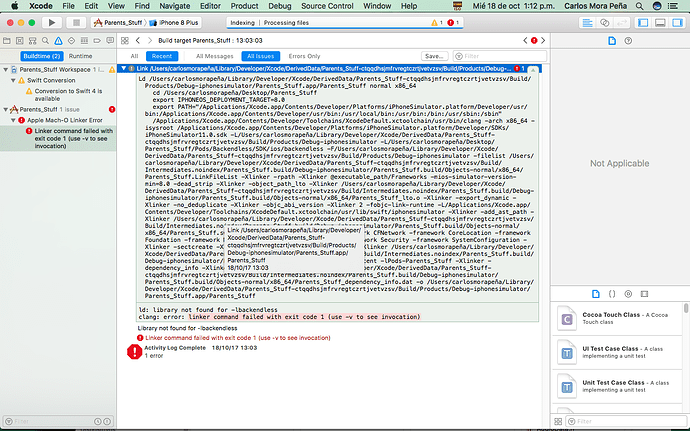The height and width of the screenshot is (431, 690).
Task: Open the Project navigator folder icon
Action: pos(7,41)
